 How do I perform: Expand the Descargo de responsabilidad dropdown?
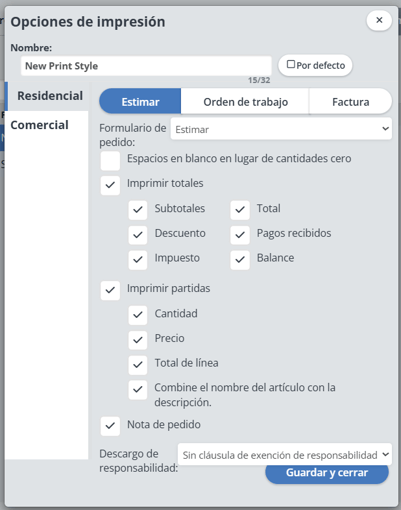coord(285,454)
